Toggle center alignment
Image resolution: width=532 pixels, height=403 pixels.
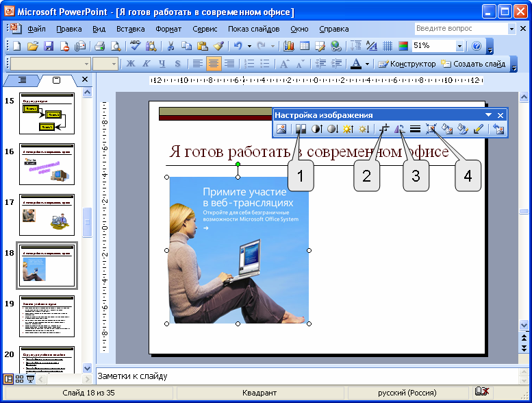point(214,64)
